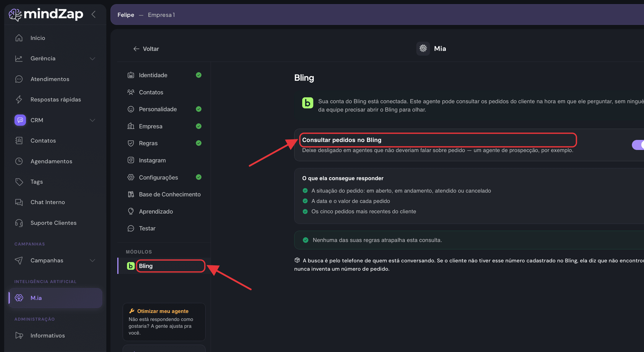This screenshot has width=644, height=352.
Task: Click the purple CRM icon
Action: tap(20, 120)
